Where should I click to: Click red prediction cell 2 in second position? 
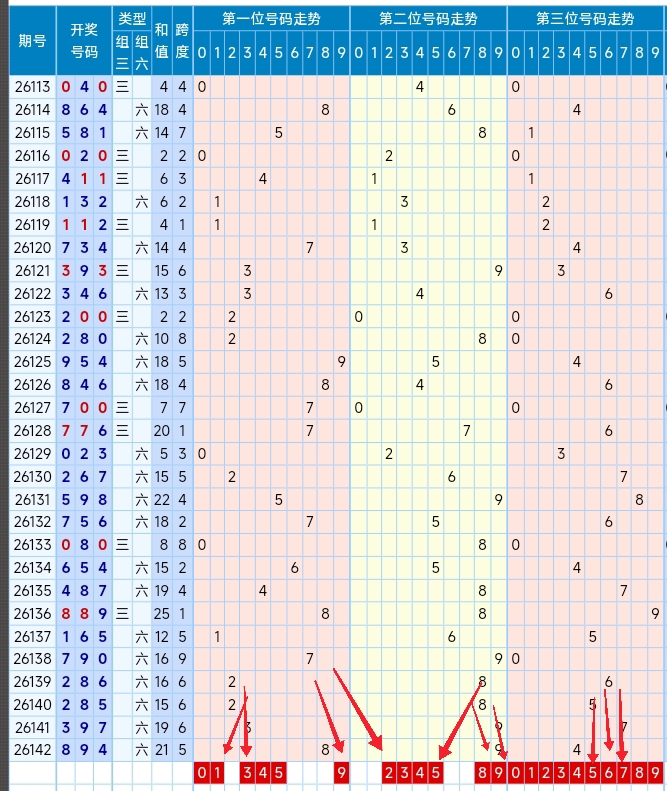[x=389, y=772]
